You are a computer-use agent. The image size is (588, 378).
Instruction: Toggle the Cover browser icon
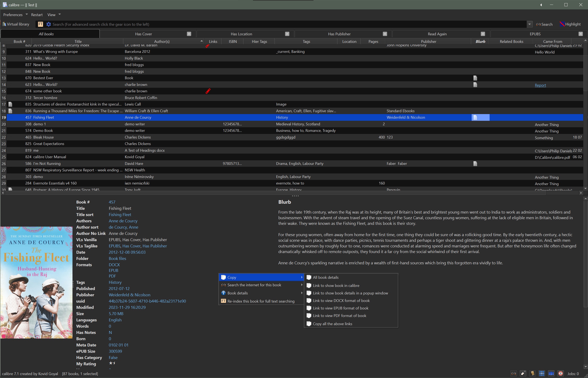(x=551, y=374)
